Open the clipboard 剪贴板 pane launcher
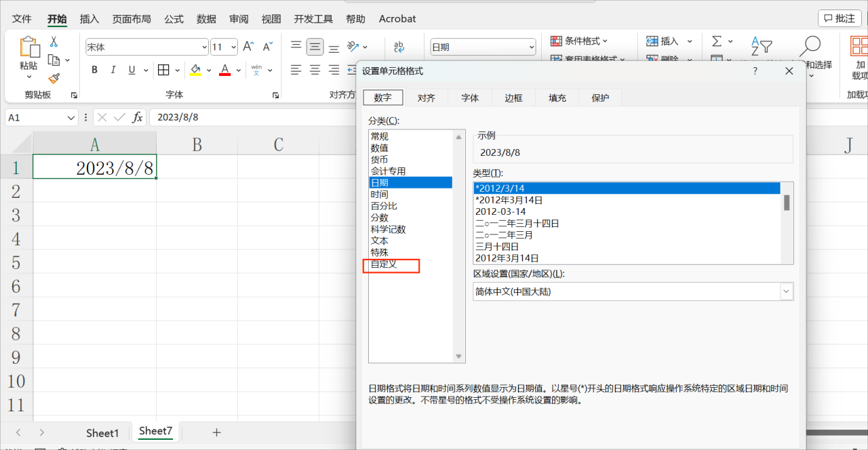 74,96
